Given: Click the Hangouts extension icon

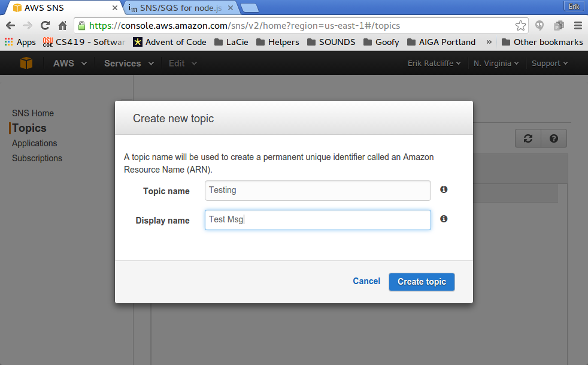Looking at the screenshot, I should pyautogui.click(x=539, y=26).
